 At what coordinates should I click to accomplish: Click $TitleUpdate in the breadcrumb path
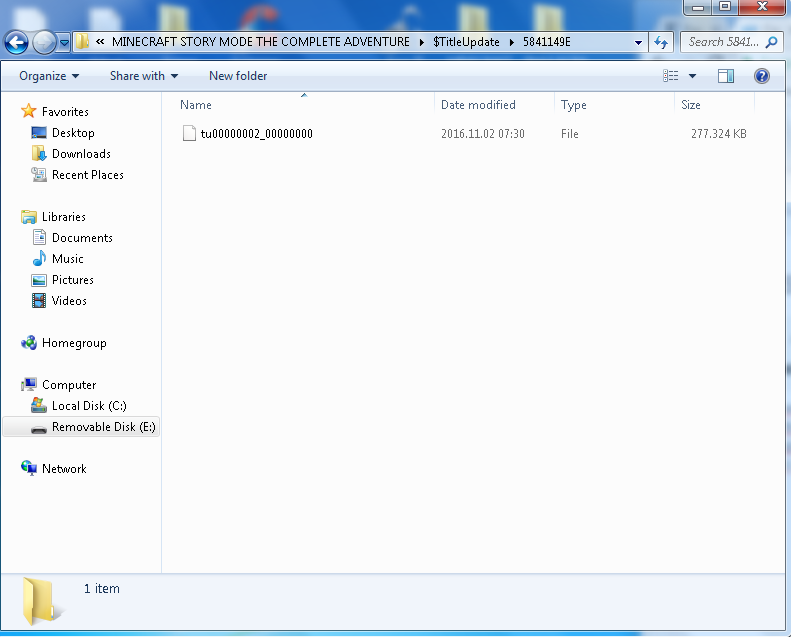point(466,42)
